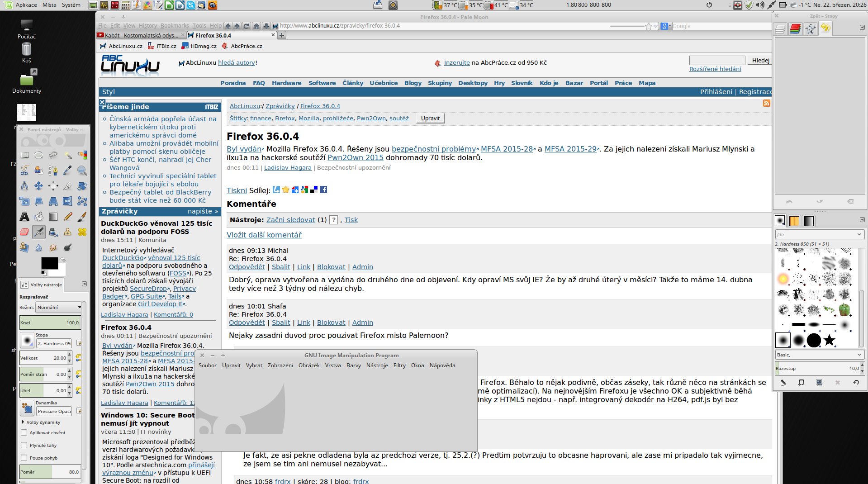
Task: Select the Alignment tool
Action: click(53, 186)
